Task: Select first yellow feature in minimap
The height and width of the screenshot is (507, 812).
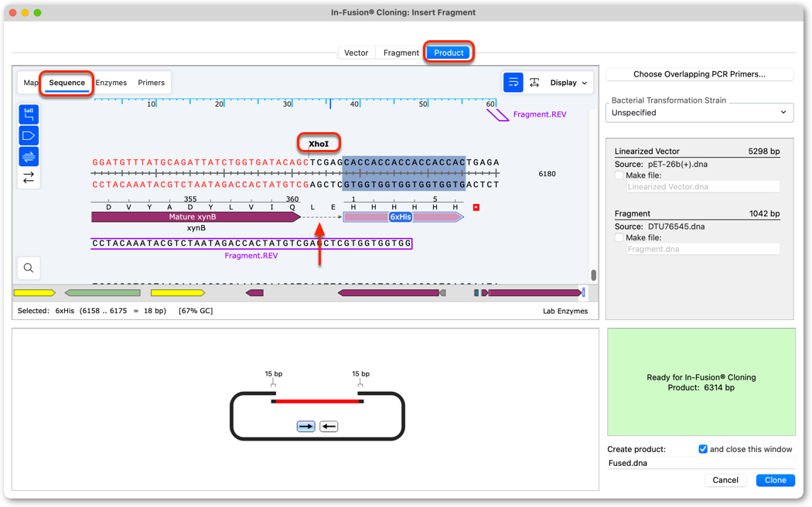Action: click(34, 293)
